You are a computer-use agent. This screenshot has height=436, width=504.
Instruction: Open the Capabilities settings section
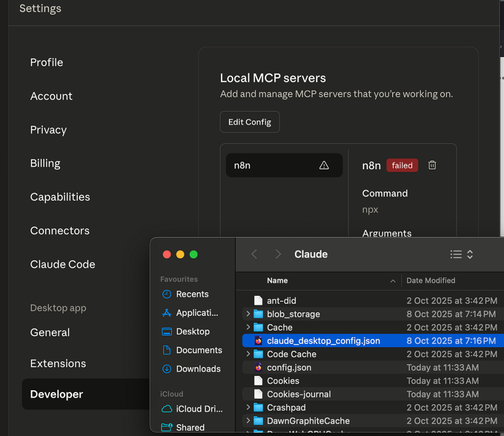pos(60,197)
